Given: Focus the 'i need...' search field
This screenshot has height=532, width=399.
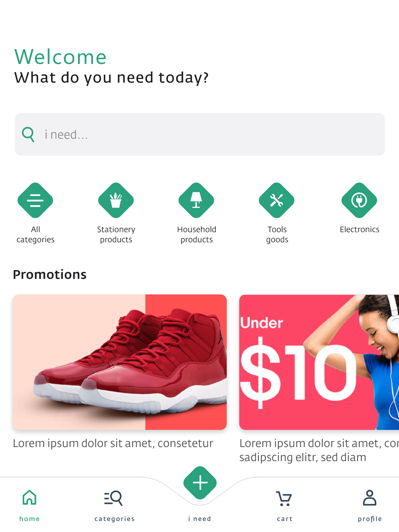Looking at the screenshot, I should (200, 134).
